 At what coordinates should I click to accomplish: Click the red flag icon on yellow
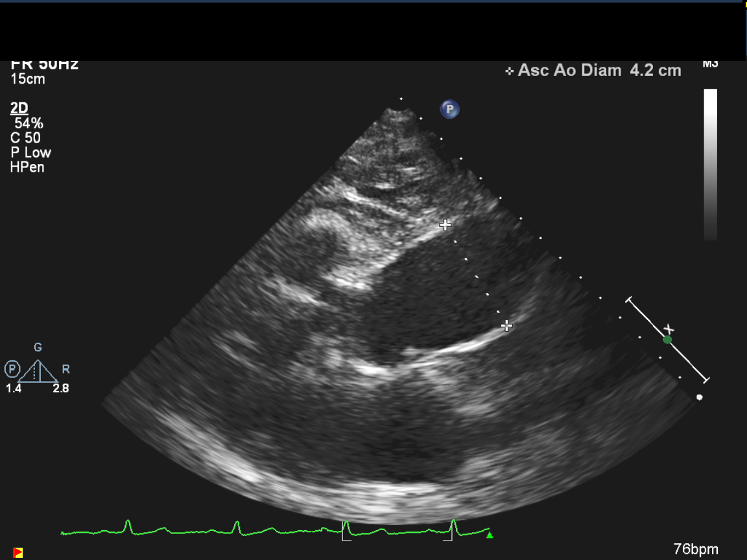[x=18, y=552]
